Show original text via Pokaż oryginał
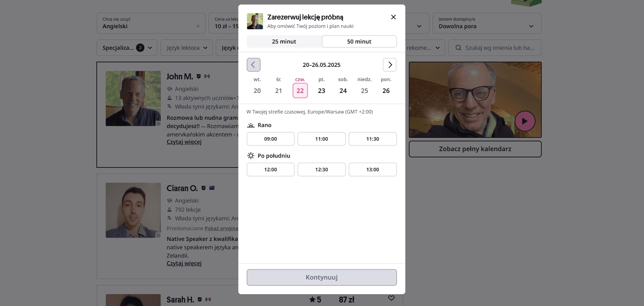This screenshot has height=306, width=644. click(x=221, y=228)
